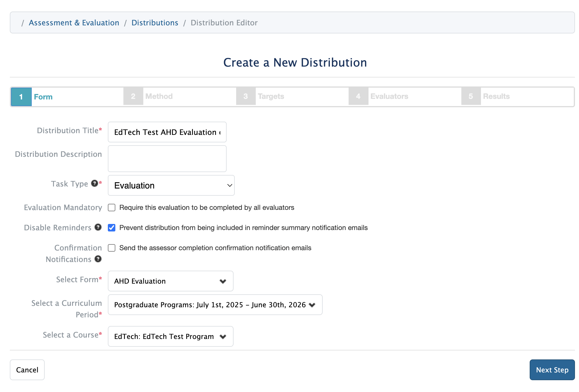The height and width of the screenshot is (392, 579).
Task: Click the step 1 number badge
Action: tap(21, 97)
